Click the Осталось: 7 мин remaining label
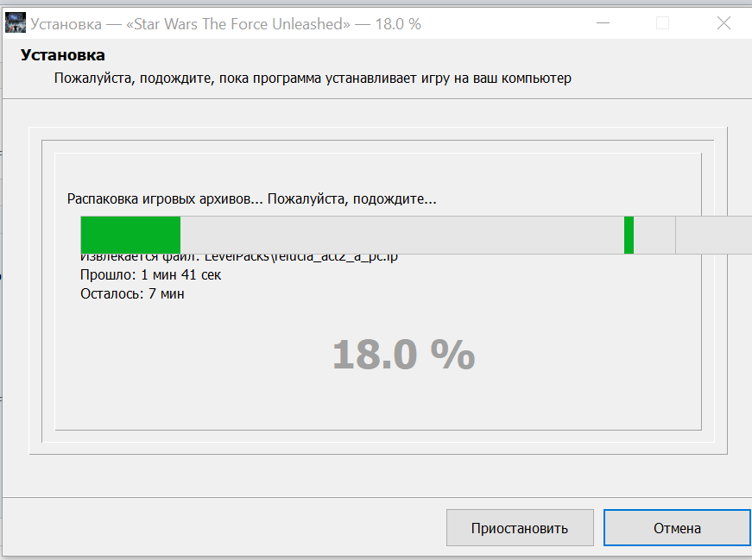The width and height of the screenshot is (752, 560). tap(132, 293)
